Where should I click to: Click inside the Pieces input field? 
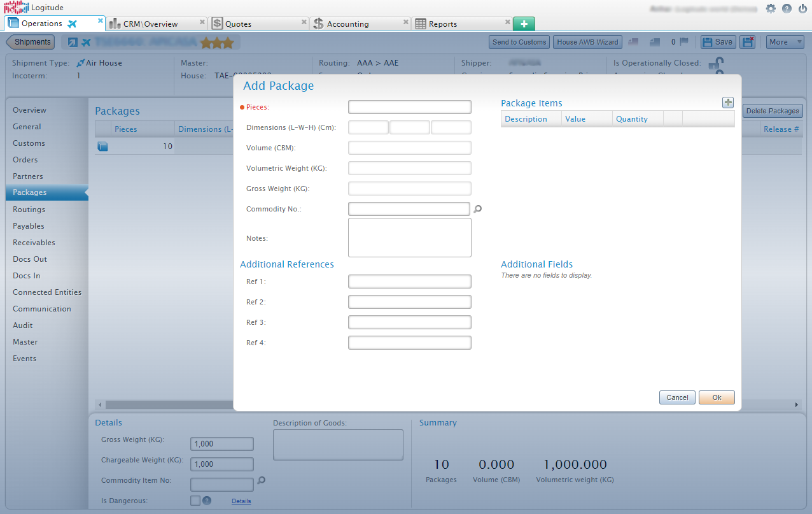pos(409,106)
